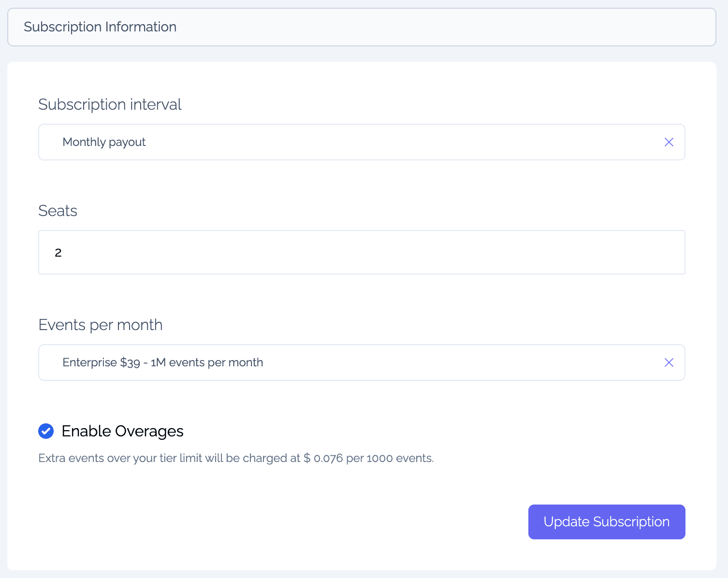This screenshot has width=728, height=578.
Task: Clear the Monthly payout selection
Action: click(x=669, y=142)
